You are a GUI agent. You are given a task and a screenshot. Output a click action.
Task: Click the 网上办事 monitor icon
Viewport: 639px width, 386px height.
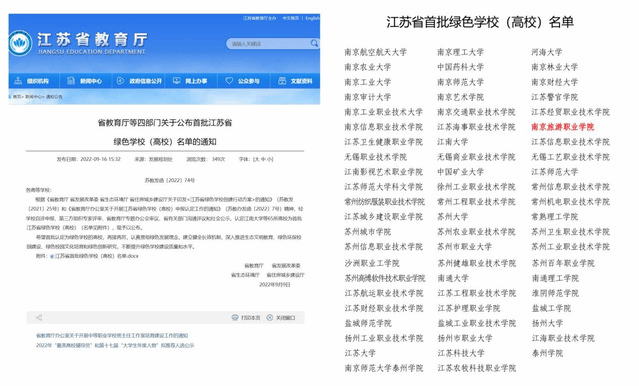coord(176,81)
